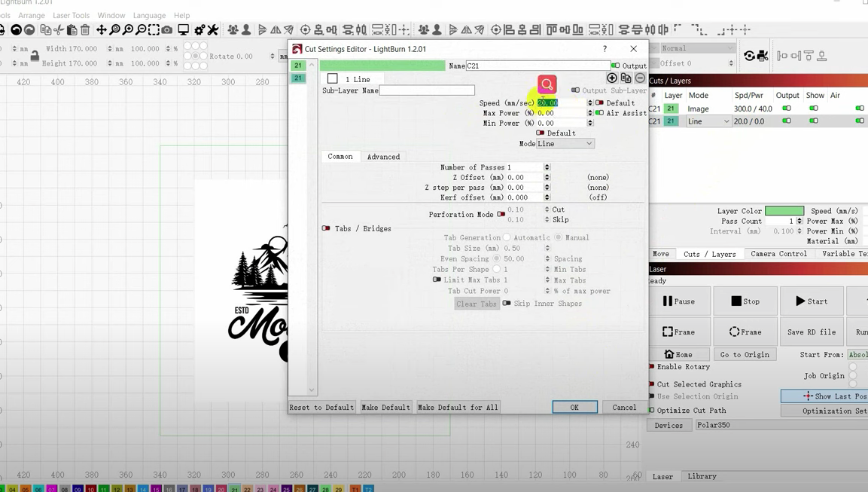Switch to the Library tab

[702, 476]
